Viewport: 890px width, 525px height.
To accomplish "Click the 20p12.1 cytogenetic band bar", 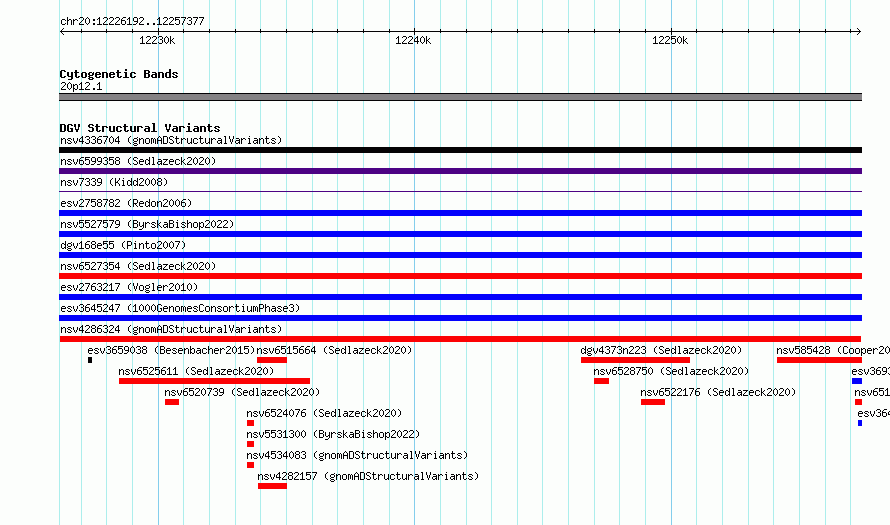I will coord(460,97).
